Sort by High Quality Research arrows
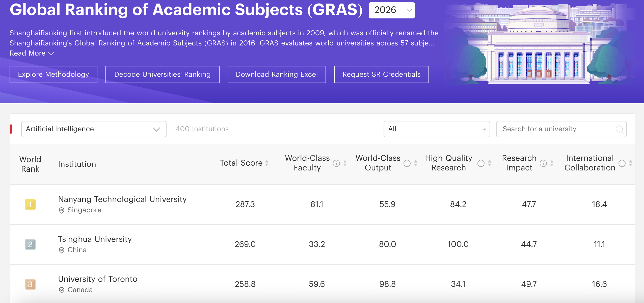 490,163
